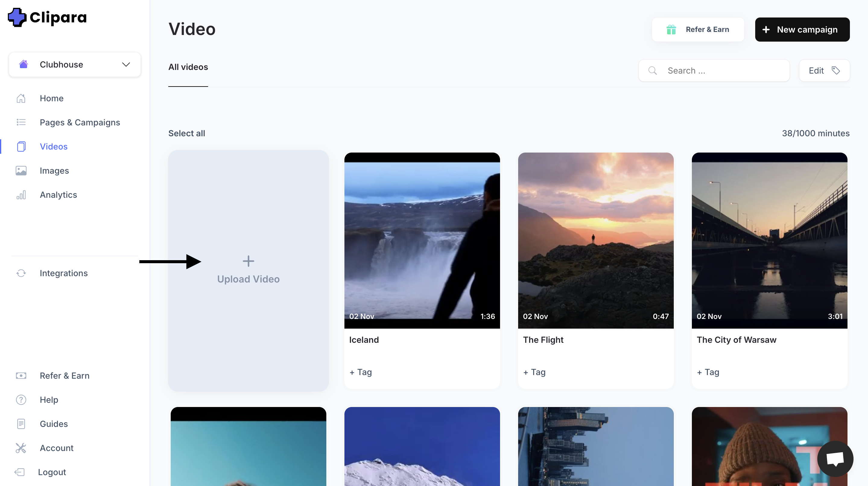The image size is (868, 486).
Task: Open Pages & Campaigns section
Action: coord(80,122)
